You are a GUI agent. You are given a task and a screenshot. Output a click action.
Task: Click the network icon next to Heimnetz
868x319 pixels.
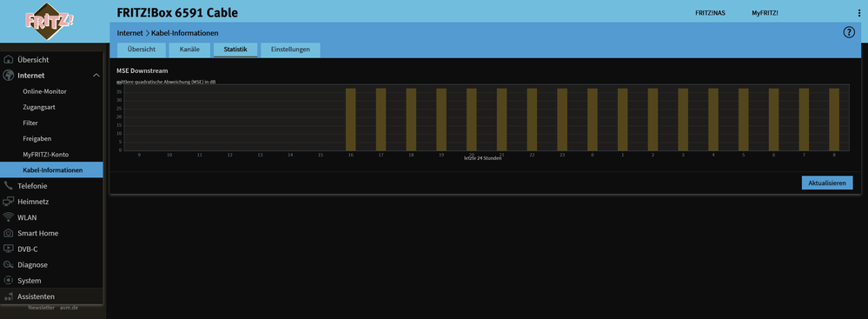(9, 202)
